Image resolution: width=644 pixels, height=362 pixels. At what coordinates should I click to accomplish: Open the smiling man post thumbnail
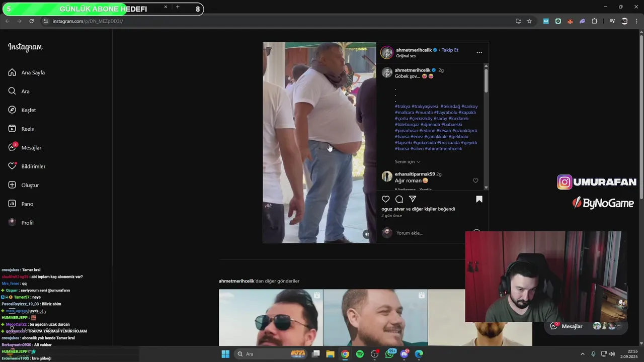375,317
